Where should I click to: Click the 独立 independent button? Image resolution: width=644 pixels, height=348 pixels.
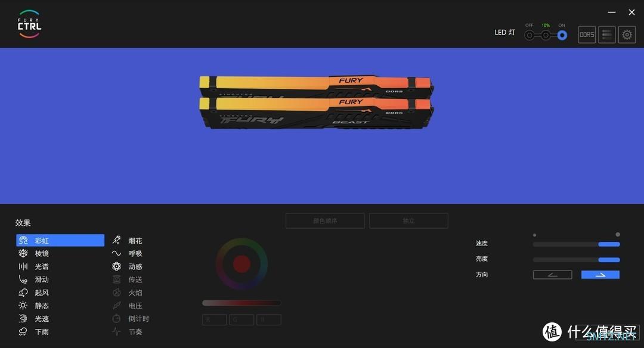[x=408, y=221]
